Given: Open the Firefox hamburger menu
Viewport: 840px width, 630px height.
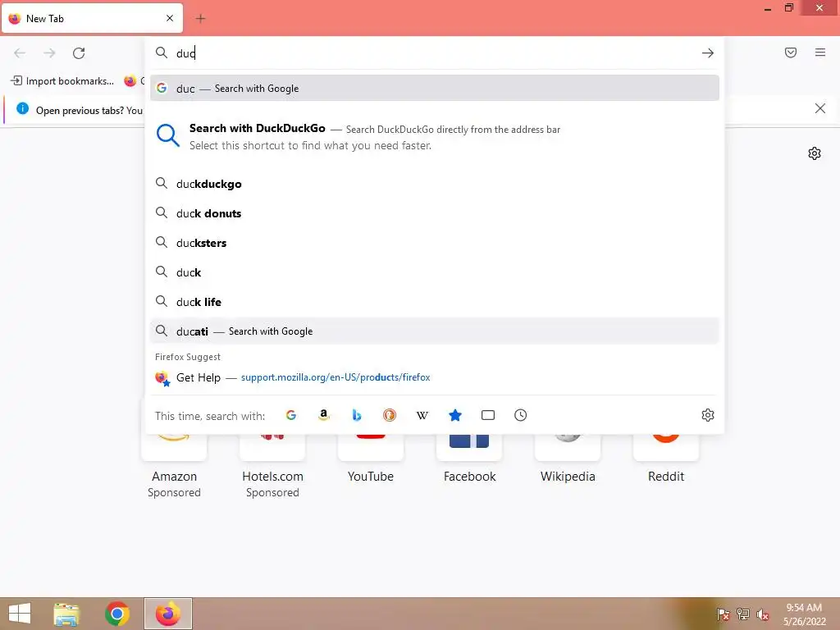Looking at the screenshot, I should [x=819, y=52].
